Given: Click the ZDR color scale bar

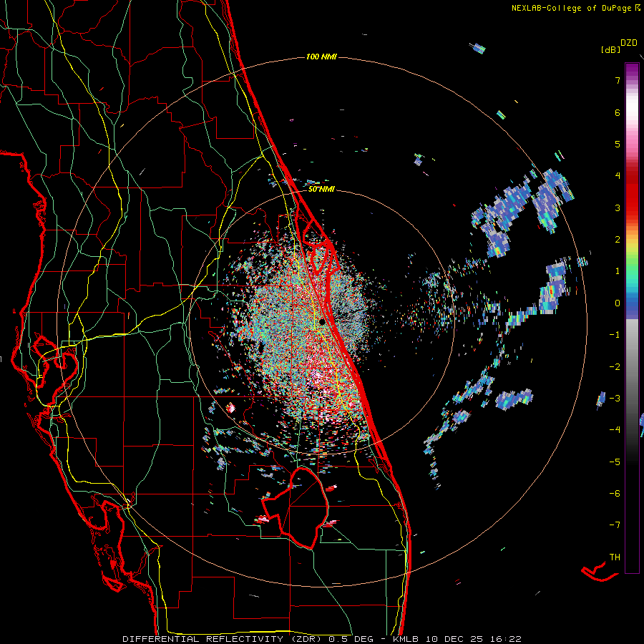Looking at the screenshot, I should point(632,318).
